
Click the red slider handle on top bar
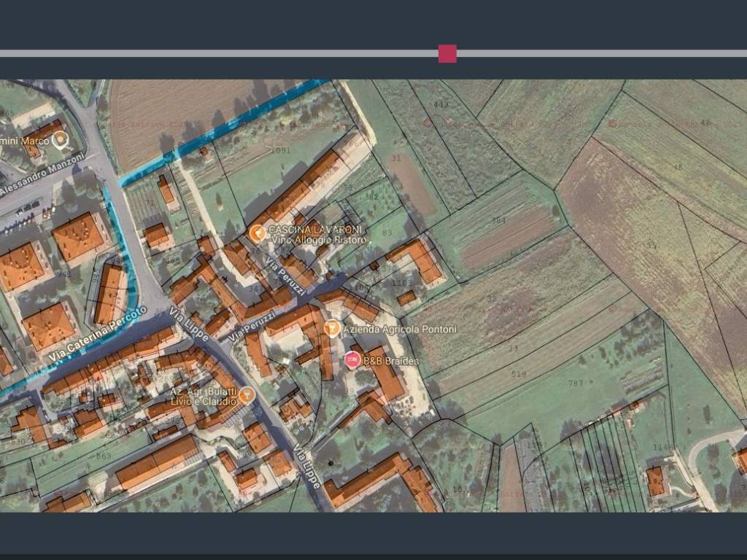point(447,54)
